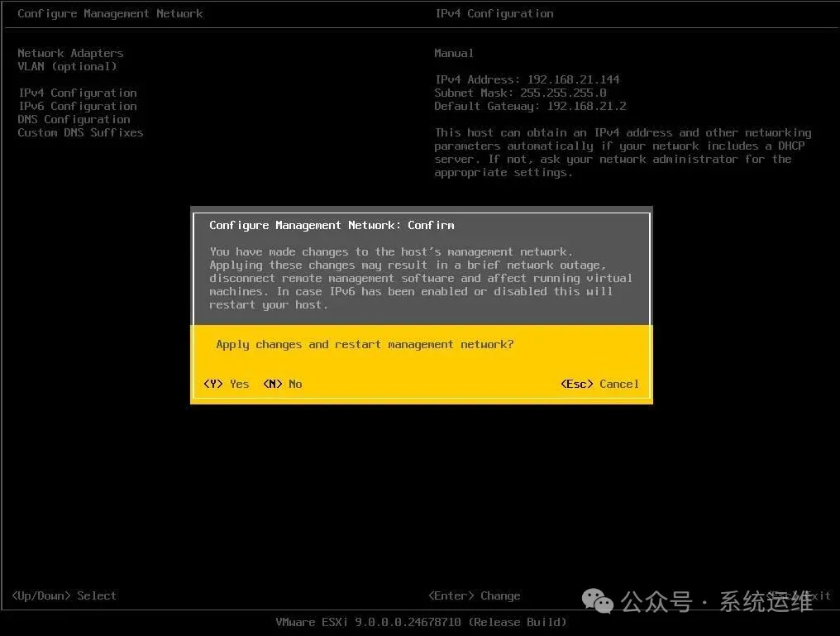
Task: Open IPv6 Configuration menu entry
Action: (x=78, y=106)
